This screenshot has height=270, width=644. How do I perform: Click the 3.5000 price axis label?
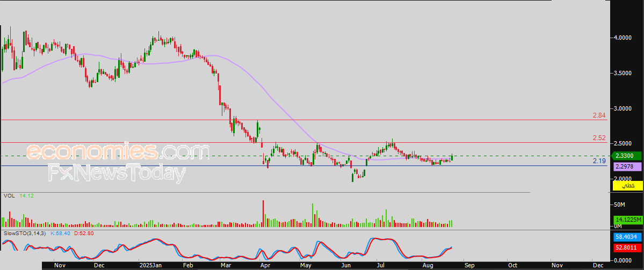point(623,73)
